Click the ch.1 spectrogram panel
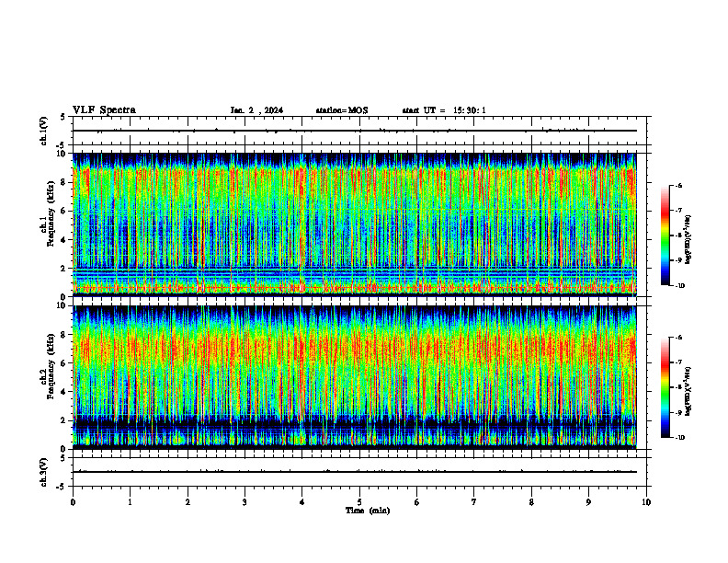Viewport: 728px width, 563px height. 355,224
